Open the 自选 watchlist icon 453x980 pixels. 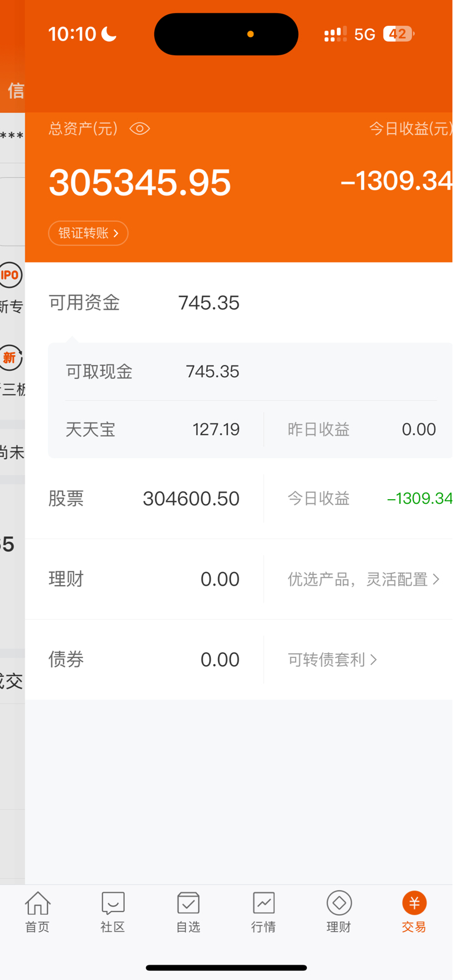tap(188, 911)
